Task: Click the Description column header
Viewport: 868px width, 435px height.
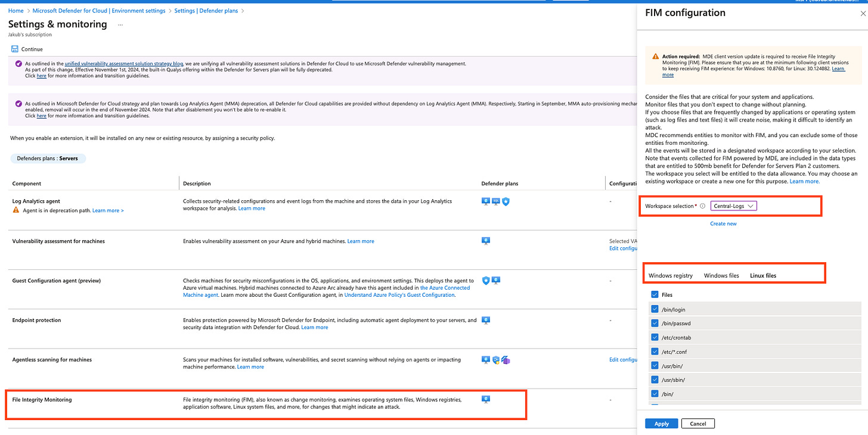Action: 197,184
